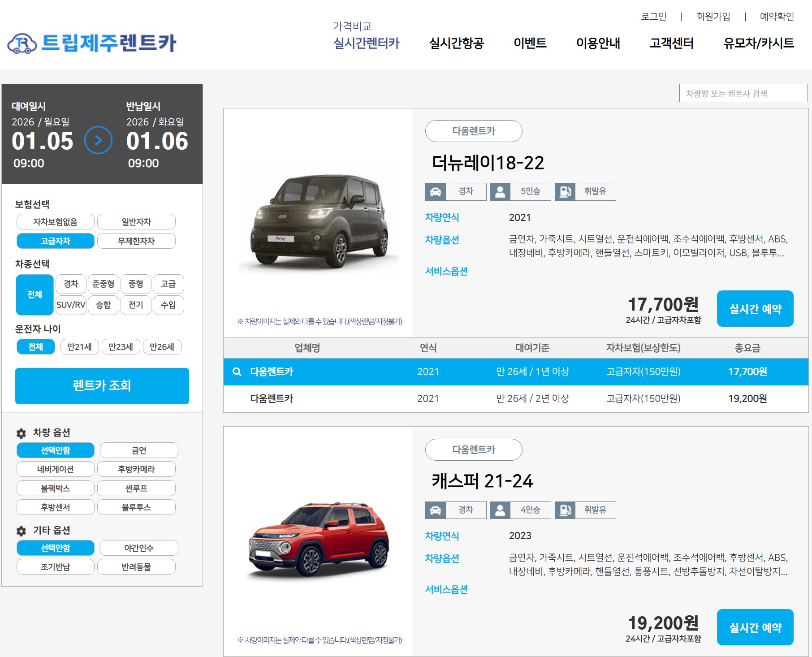Click the car type icon for 캐스퍼 21-24
The image size is (812, 657).
point(435,510)
